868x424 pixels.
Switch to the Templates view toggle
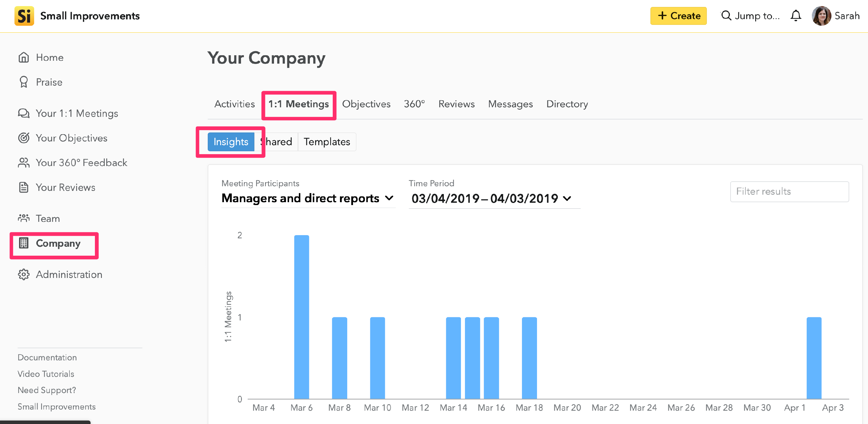pyautogui.click(x=326, y=142)
